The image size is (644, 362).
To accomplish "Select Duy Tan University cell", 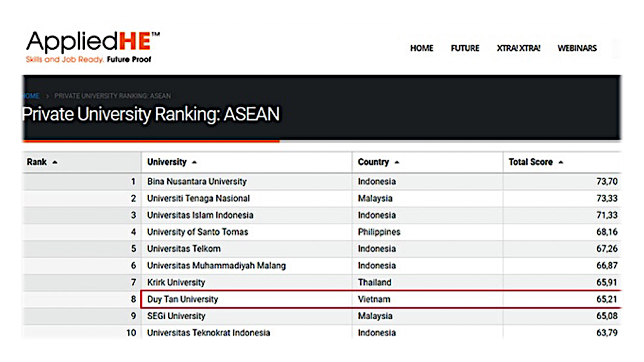I will [x=247, y=299].
